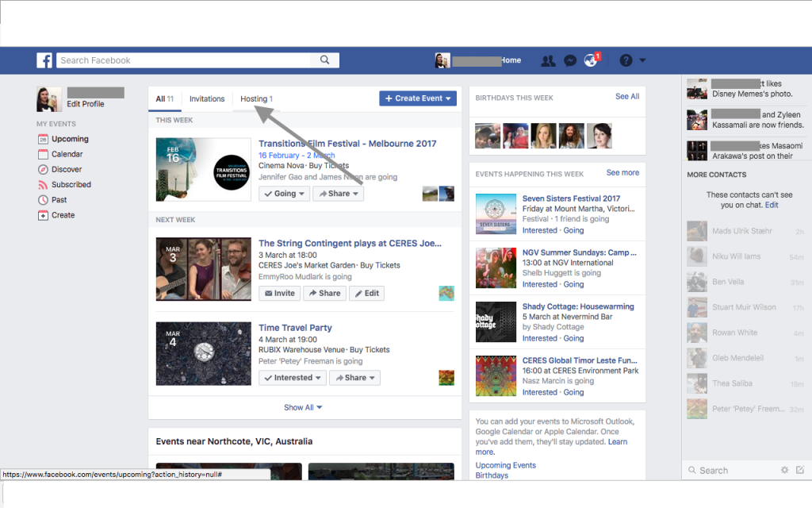The height and width of the screenshot is (508, 812).
Task: Expand Show All events
Action: click(x=303, y=407)
